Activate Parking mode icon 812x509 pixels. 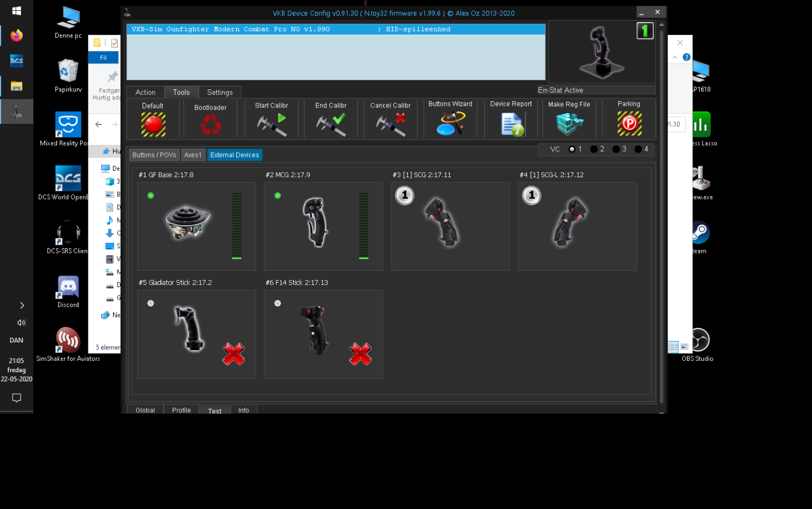[629, 123]
